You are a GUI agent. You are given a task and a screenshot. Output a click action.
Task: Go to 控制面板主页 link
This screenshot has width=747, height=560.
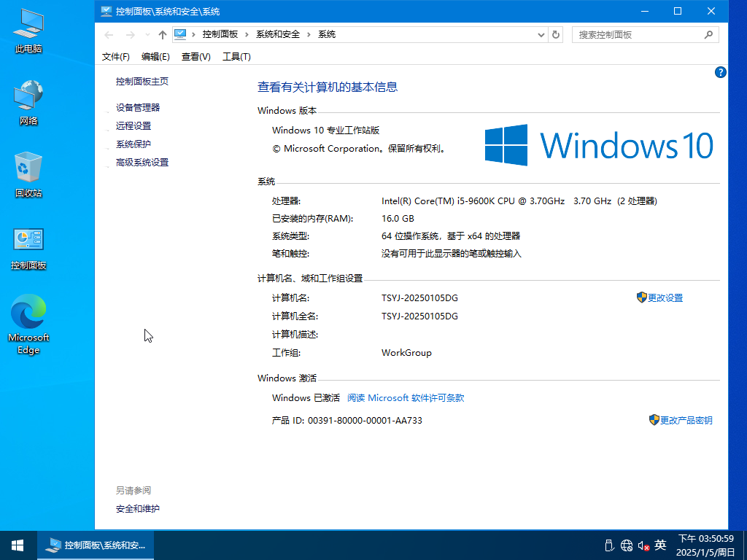click(x=142, y=82)
